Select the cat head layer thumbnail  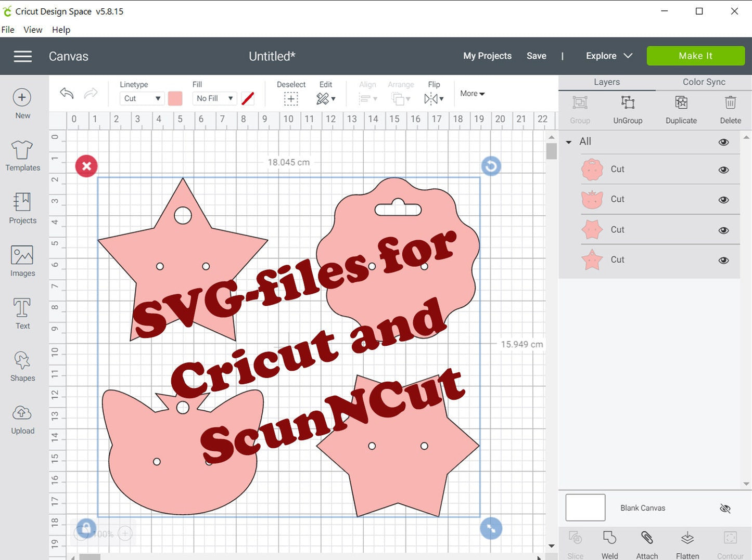[592, 200]
